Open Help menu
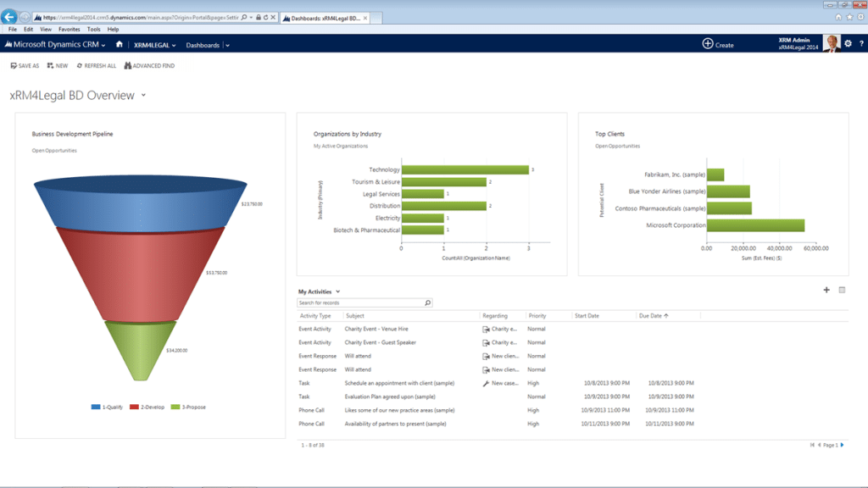The width and height of the screenshot is (868, 488). (113, 30)
